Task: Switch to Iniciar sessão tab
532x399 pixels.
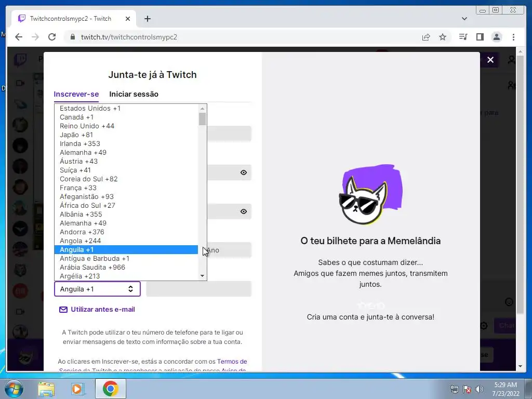Action: point(134,94)
